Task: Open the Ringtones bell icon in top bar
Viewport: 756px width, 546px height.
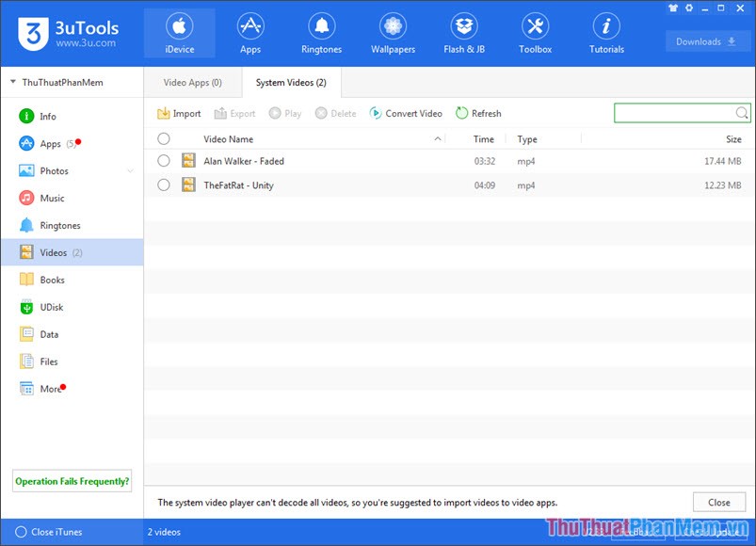Action: tap(322, 26)
